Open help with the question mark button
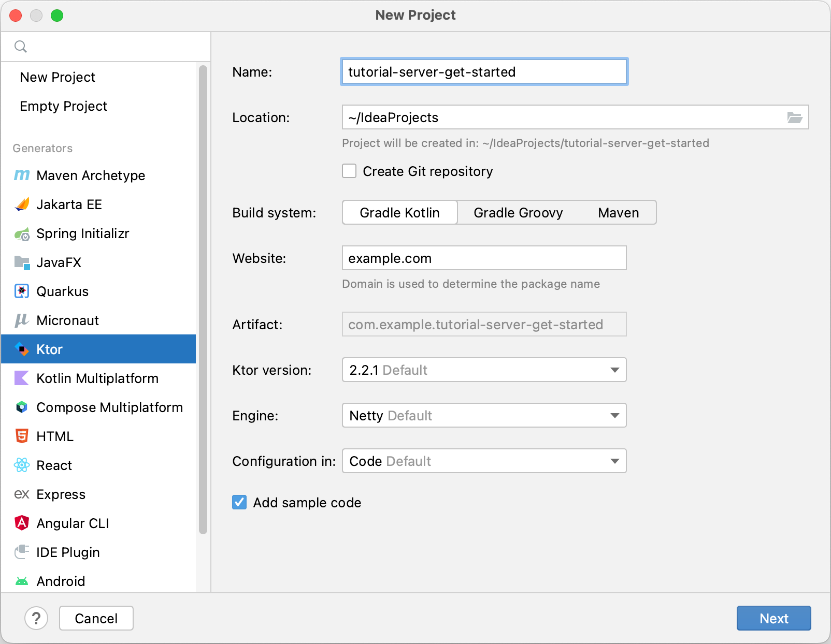Screen dimensions: 831x644 tap(36, 618)
